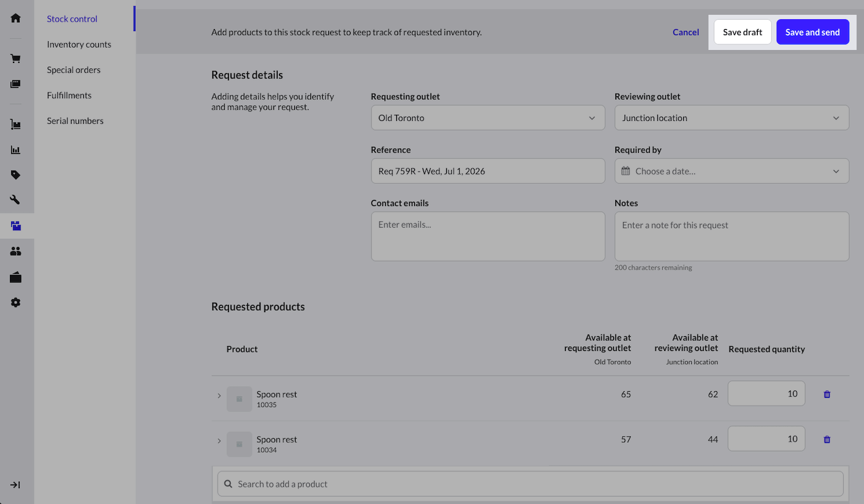The width and height of the screenshot is (864, 504).
Task: Open the forklift icon in sidebar
Action: 15,125
